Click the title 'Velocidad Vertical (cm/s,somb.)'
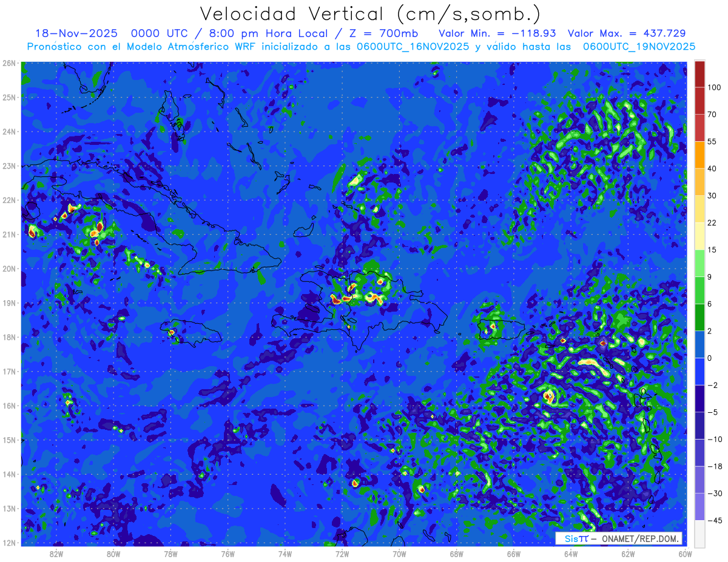 370,14
